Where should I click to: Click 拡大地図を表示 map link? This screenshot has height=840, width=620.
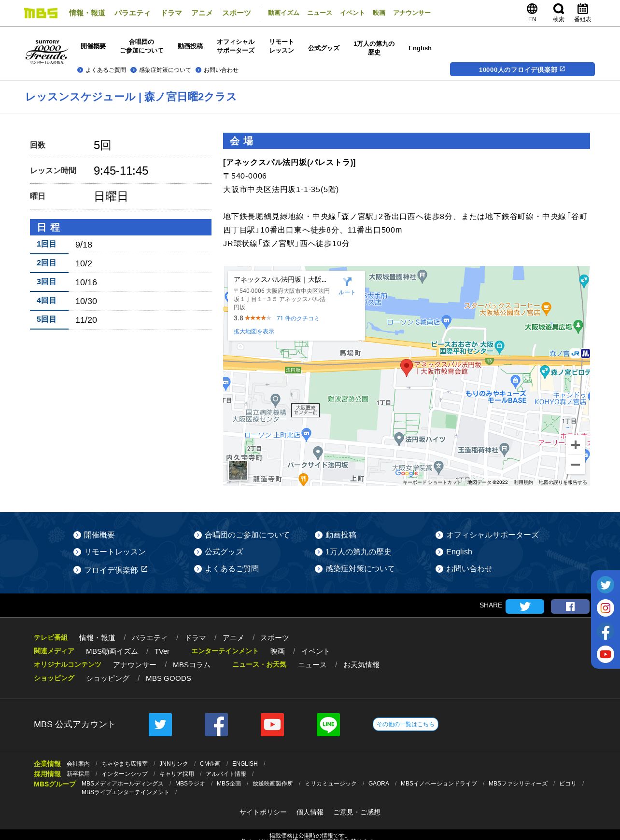coord(254,331)
